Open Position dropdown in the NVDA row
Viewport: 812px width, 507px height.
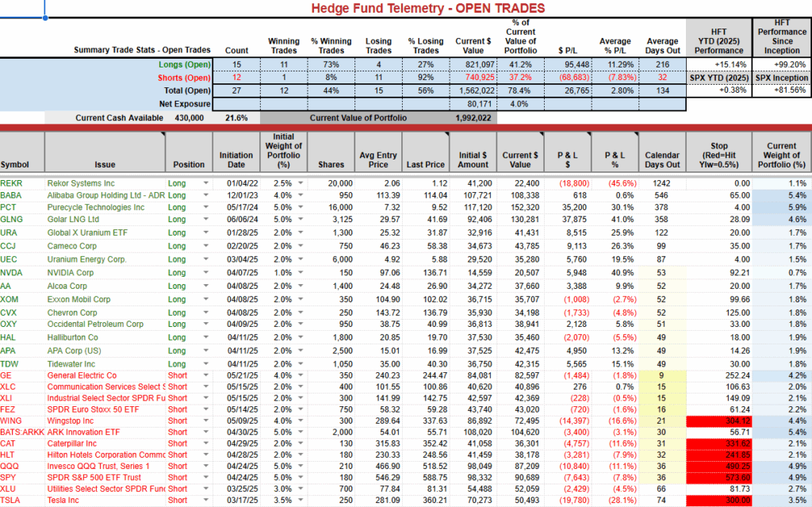(x=205, y=273)
